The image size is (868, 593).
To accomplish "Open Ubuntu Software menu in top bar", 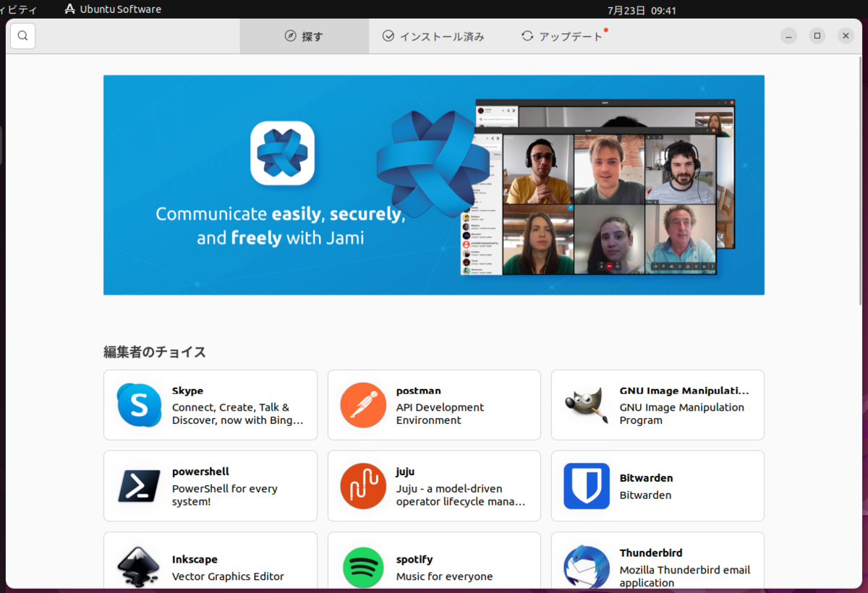I will 113,9.
